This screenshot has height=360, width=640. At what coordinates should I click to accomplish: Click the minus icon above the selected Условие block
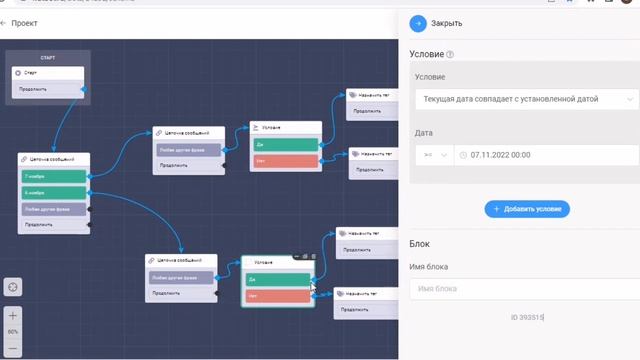[297, 256]
